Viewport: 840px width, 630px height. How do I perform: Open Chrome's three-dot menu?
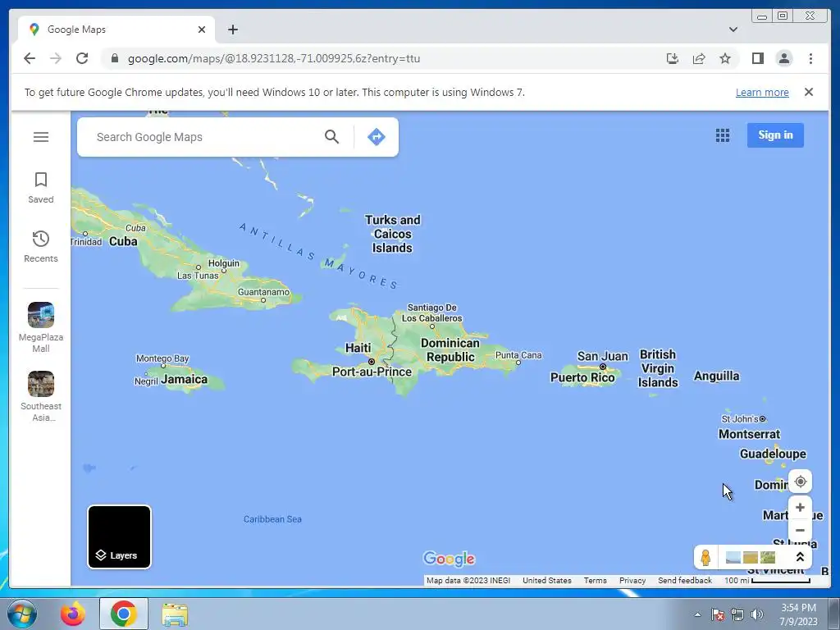point(810,58)
